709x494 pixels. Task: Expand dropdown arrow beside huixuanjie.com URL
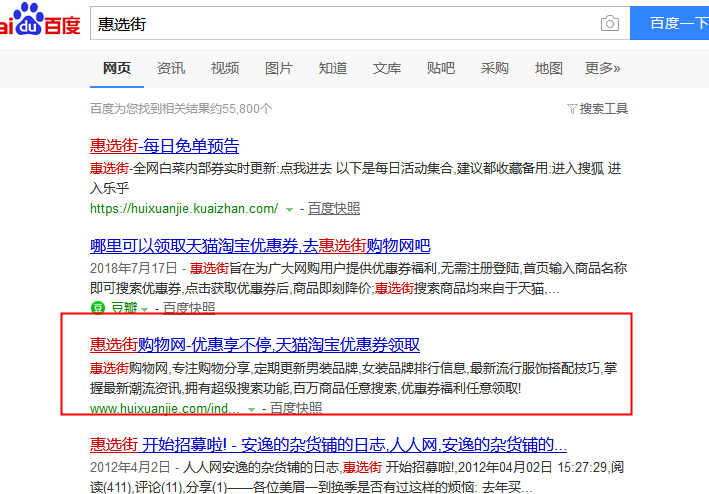pyautogui.click(x=251, y=409)
